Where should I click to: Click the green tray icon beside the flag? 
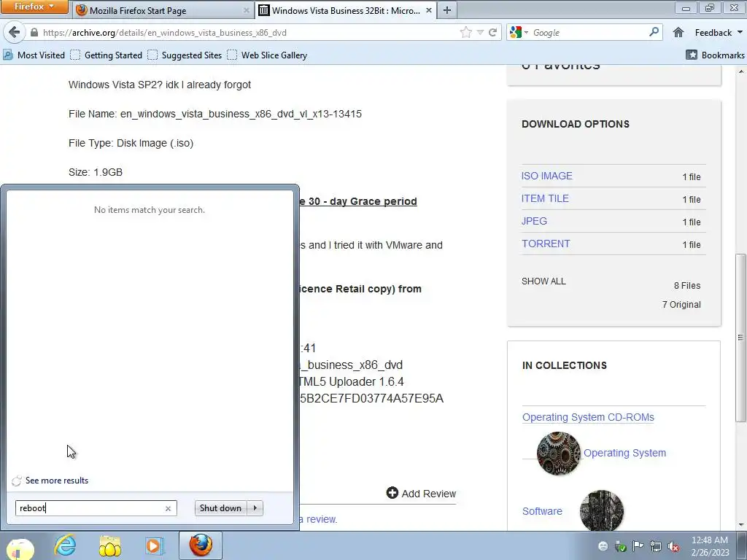(620, 546)
